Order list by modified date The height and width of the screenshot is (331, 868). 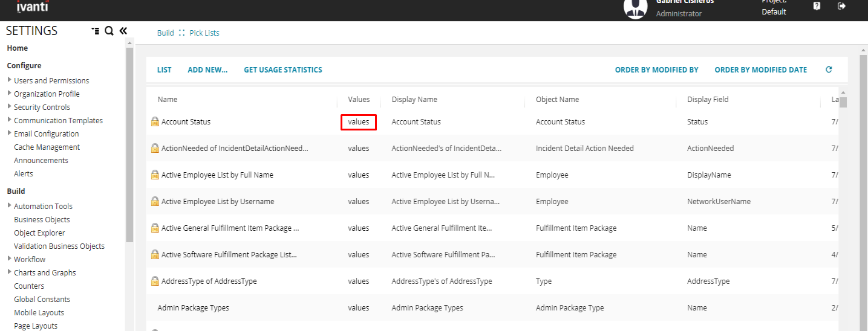coord(760,70)
